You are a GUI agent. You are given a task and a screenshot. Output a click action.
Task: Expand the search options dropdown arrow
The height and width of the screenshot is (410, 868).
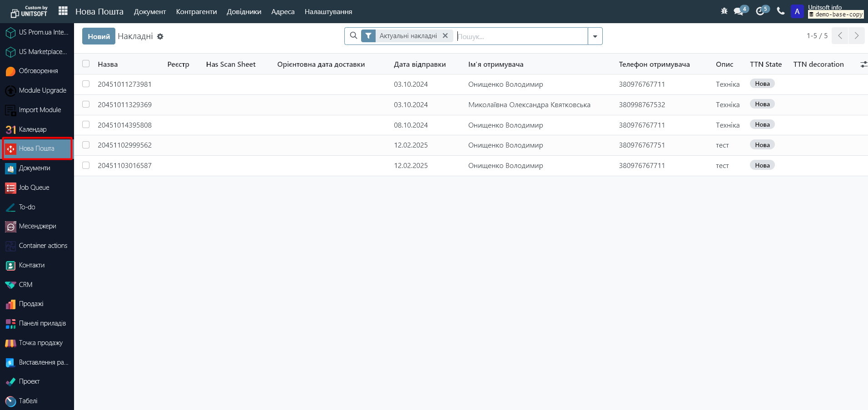coord(595,36)
